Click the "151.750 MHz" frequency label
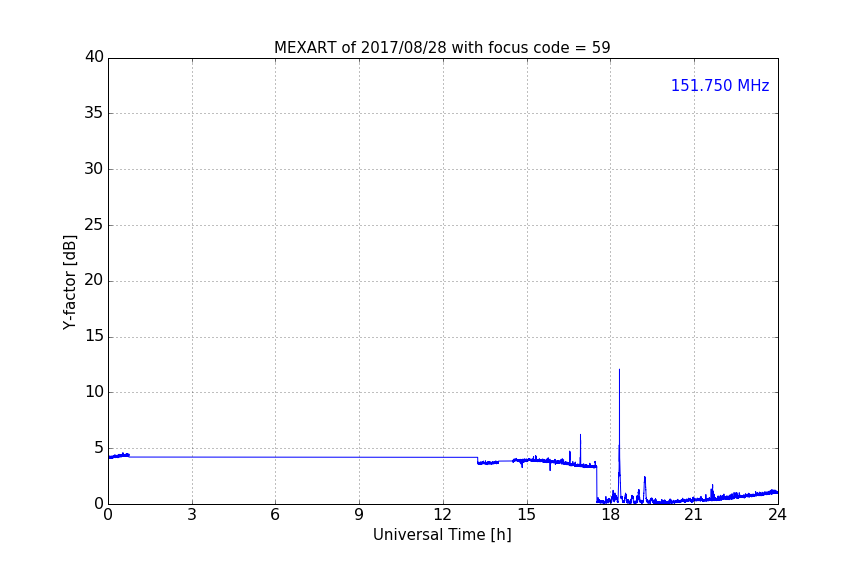 pos(720,85)
